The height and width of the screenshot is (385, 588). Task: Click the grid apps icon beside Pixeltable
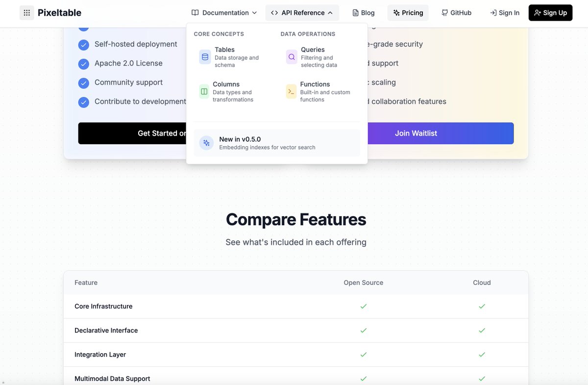click(27, 13)
